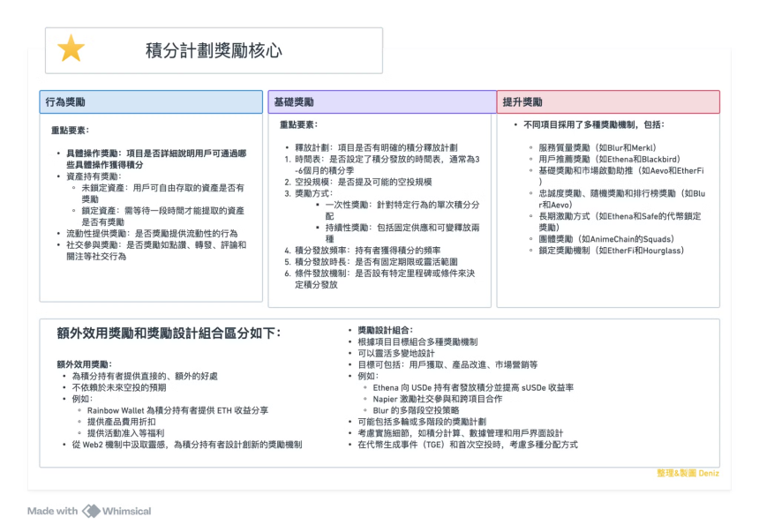
Task: Click the 具體操作獎勵 bullet text
Action: click(156, 159)
